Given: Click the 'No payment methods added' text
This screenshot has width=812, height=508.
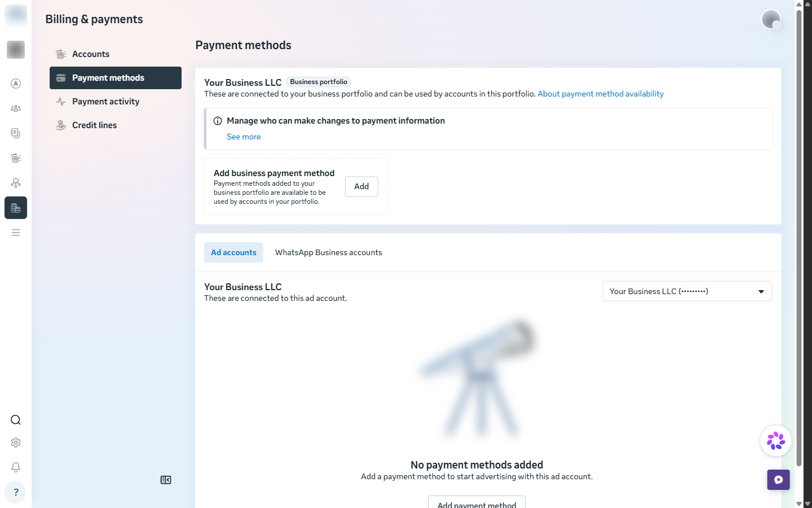Looking at the screenshot, I should coord(477,465).
